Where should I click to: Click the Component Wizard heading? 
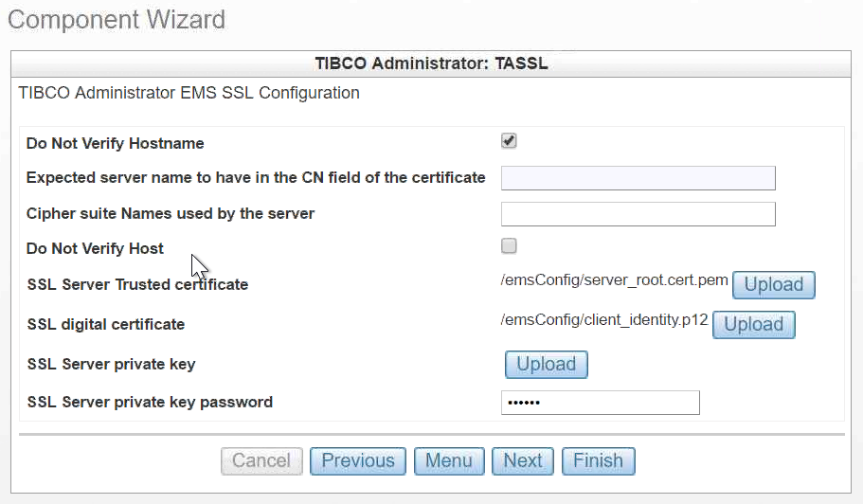pyautogui.click(x=117, y=19)
